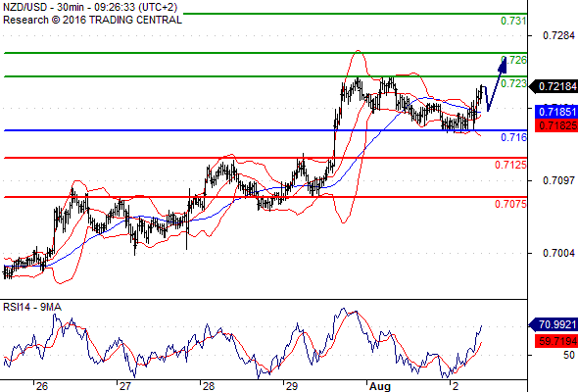The image size is (578, 392).
Task: Click the date label 28 on time axis
Action: click(209, 386)
